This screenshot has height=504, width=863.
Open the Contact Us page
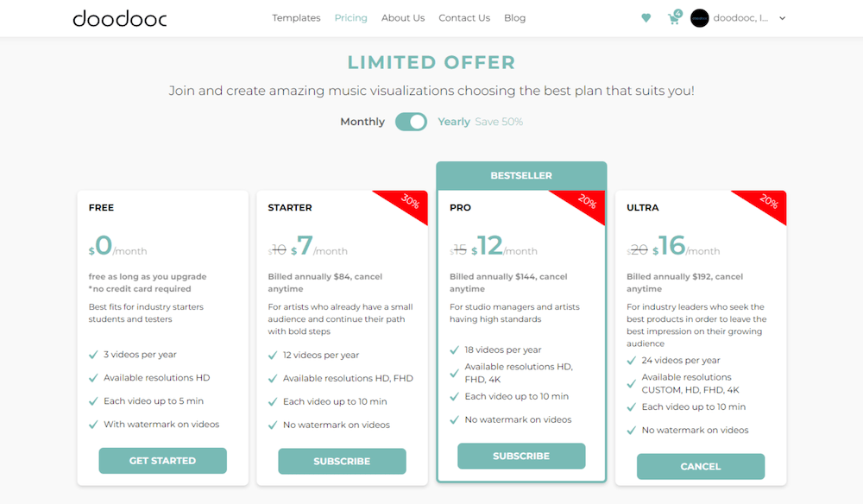(464, 18)
